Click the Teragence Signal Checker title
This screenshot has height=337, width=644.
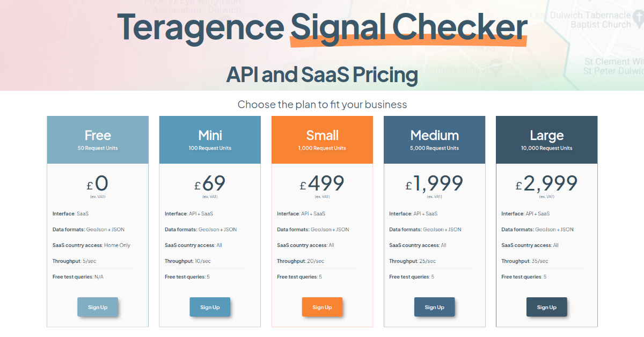coord(322,27)
